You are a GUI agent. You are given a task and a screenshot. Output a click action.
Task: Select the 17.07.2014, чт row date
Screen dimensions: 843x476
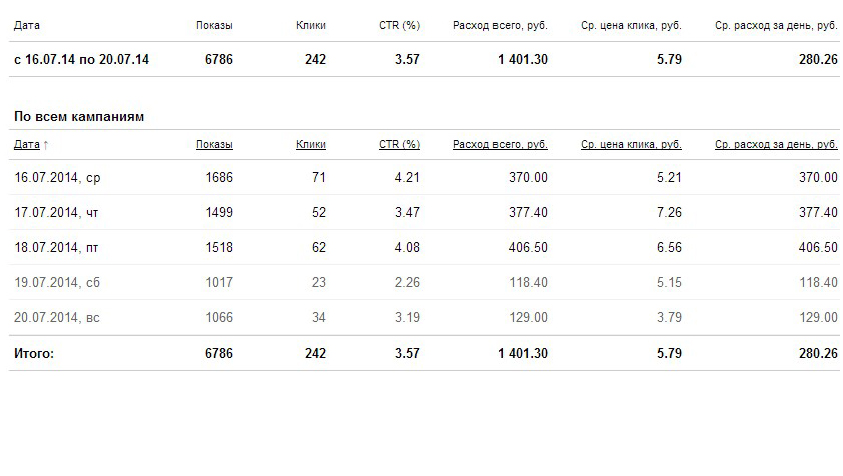click(x=56, y=212)
